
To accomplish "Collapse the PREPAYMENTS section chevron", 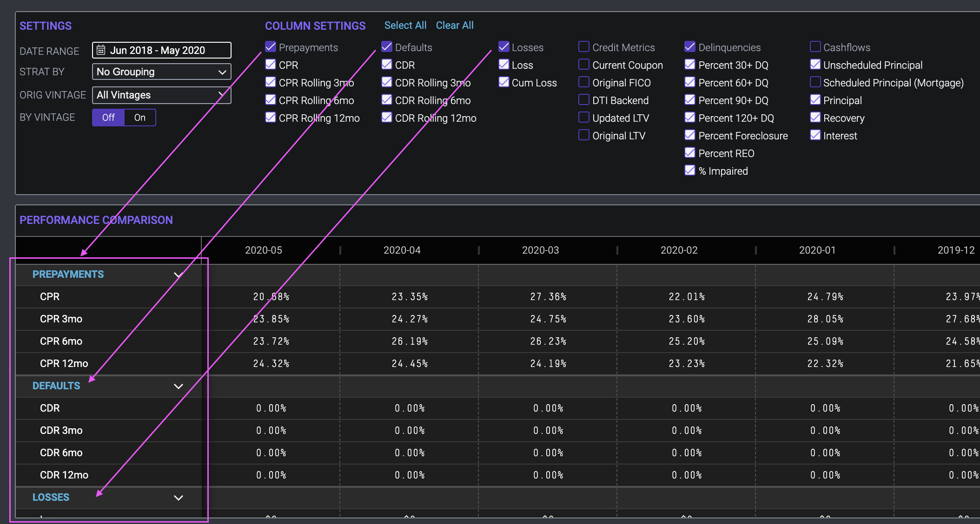I will (178, 275).
